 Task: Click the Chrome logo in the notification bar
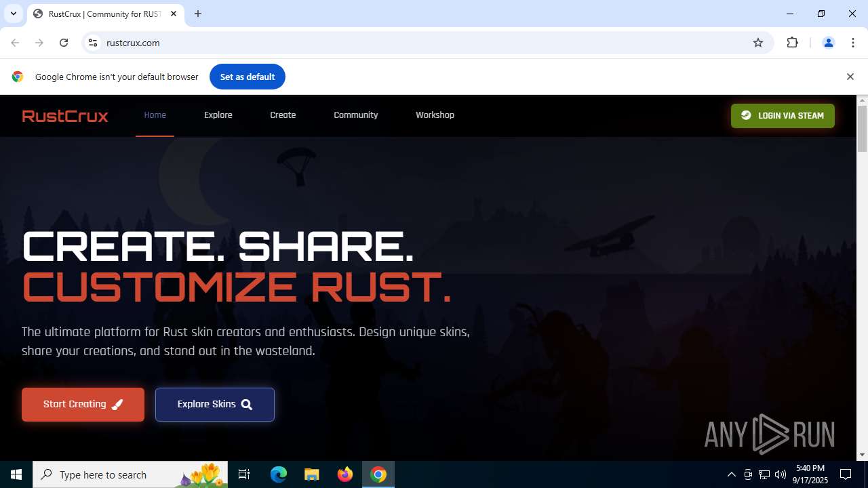pyautogui.click(x=18, y=77)
